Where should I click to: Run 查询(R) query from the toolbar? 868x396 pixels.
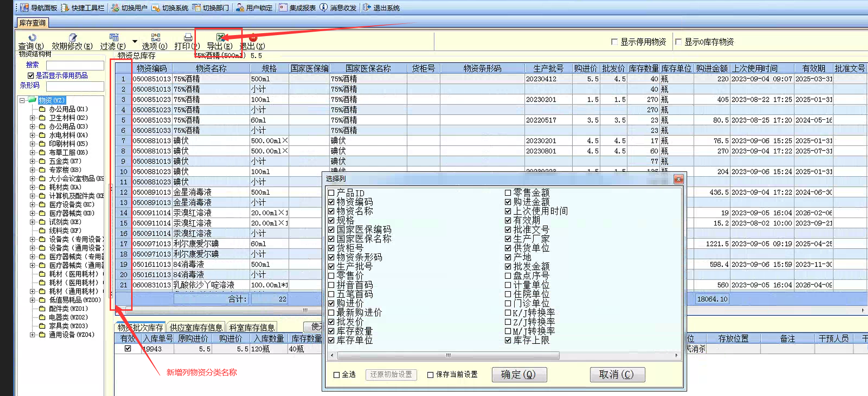coord(31,42)
